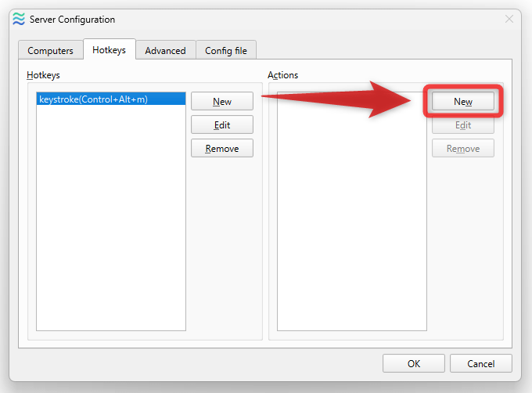Click Edit button in Actions section
Image resolution: width=532 pixels, height=393 pixels.
coord(463,125)
